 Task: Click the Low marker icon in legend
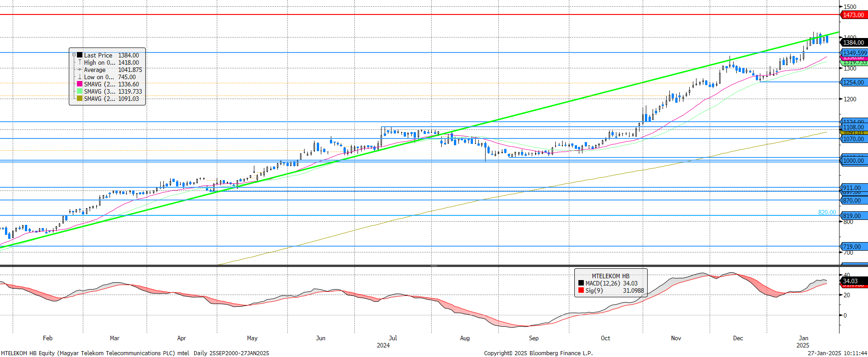tap(80, 77)
